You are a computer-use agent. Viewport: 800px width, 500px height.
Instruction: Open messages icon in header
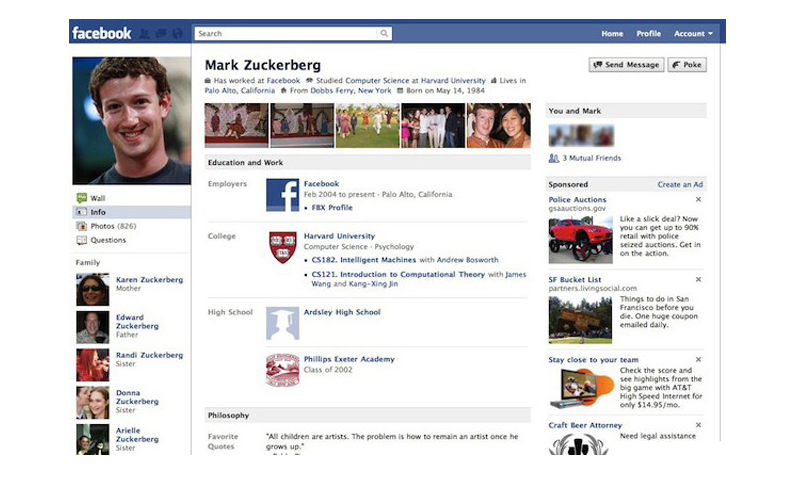(161, 34)
